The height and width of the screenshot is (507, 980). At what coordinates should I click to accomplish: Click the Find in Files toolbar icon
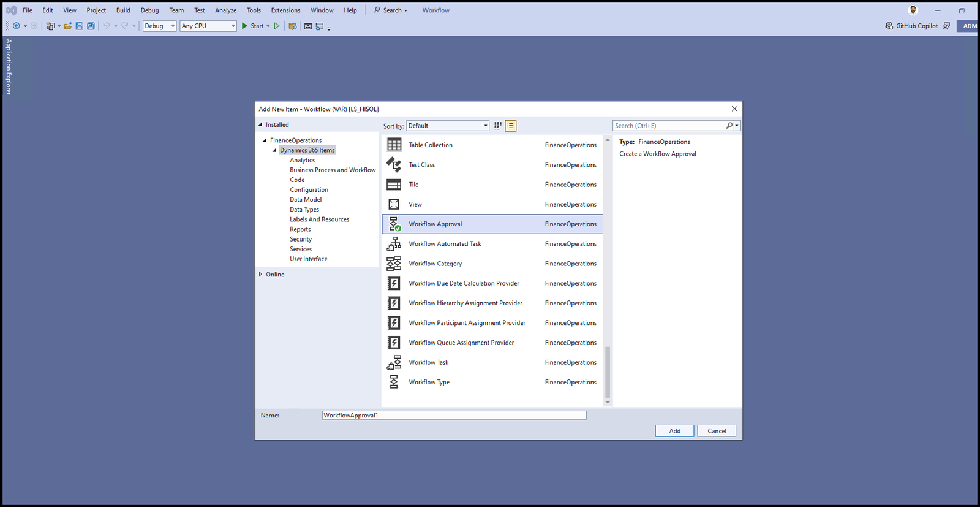pos(293,26)
